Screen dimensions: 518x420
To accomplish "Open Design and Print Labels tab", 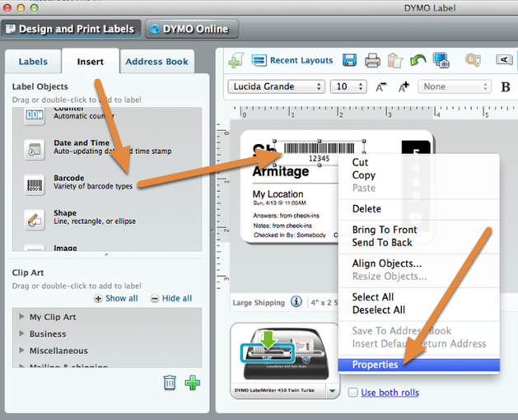I will pyautogui.click(x=72, y=29).
